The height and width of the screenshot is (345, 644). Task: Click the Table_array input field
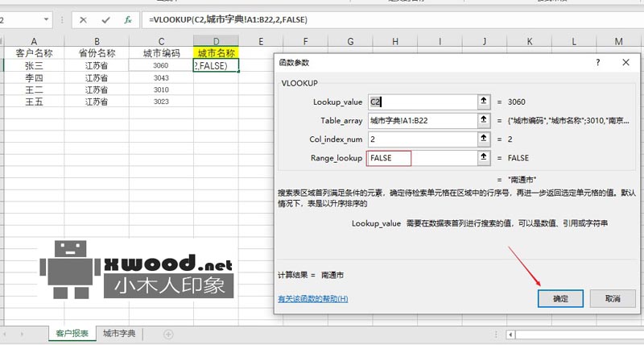click(x=419, y=120)
